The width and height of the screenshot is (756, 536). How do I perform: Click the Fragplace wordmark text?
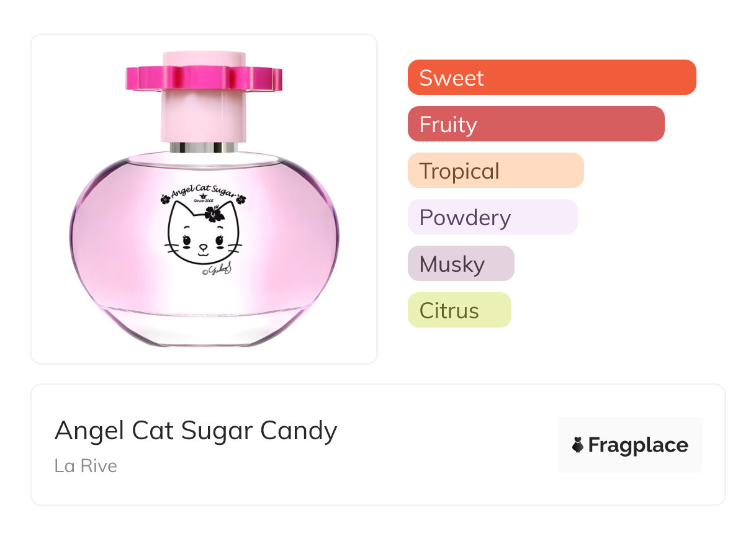click(x=637, y=445)
